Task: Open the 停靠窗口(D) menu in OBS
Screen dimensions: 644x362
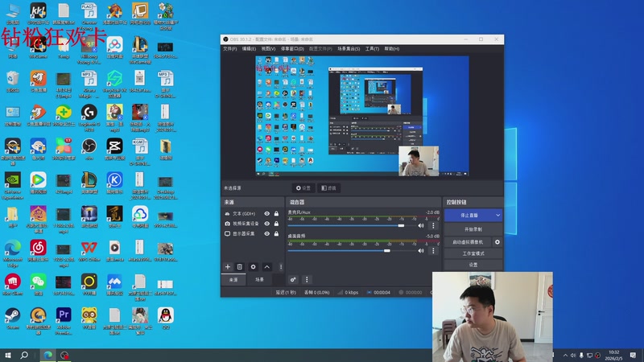Action: 292,49
